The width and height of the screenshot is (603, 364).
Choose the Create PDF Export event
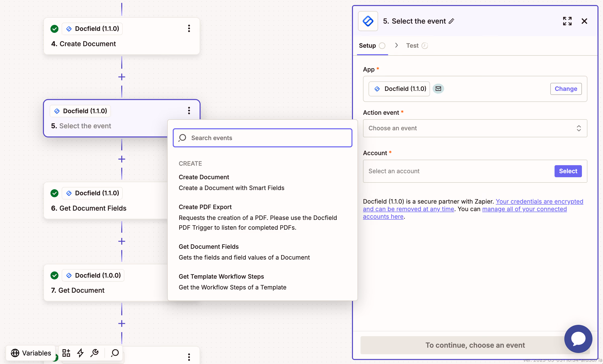pos(263,217)
